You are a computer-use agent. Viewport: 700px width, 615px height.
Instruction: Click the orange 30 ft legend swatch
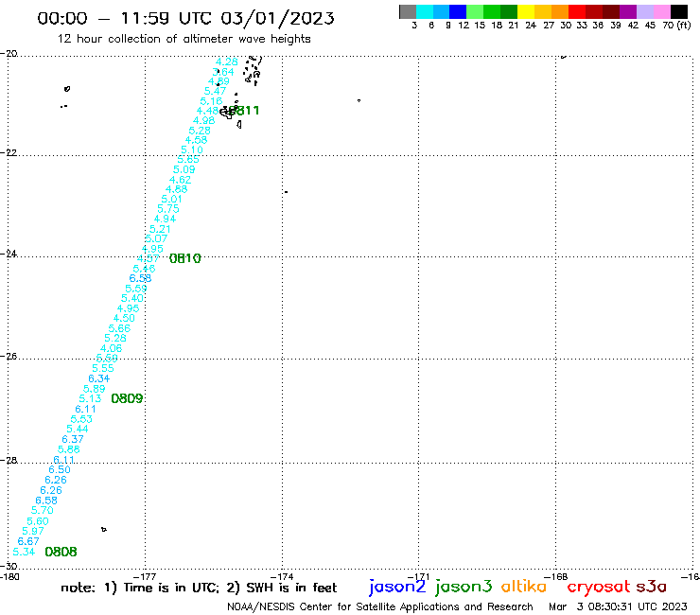click(x=561, y=11)
